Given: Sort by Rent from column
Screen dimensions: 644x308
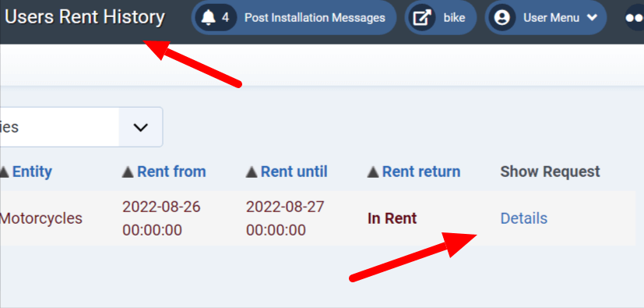Looking at the screenshot, I should pos(171,172).
